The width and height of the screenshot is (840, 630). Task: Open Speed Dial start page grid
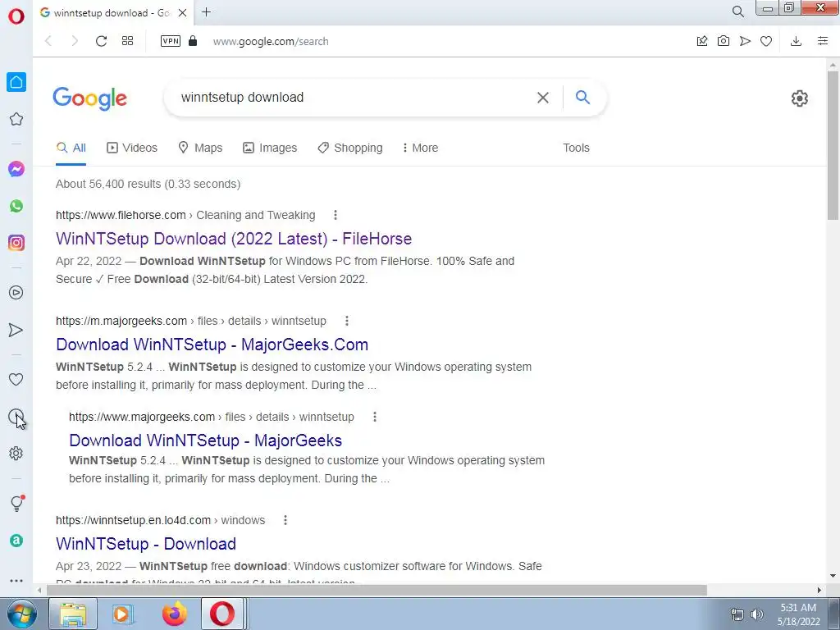pyautogui.click(x=127, y=41)
